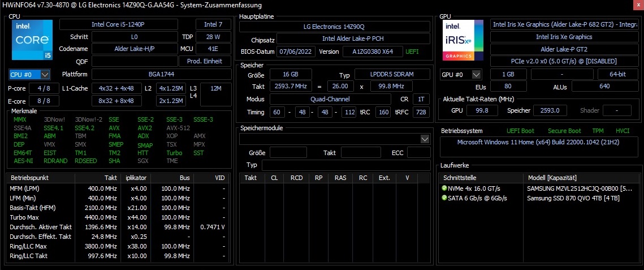Image resolution: width=644 pixels, height=270 pixels.
Task: Click the UEFI Boot indicator
Action: [520, 131]
